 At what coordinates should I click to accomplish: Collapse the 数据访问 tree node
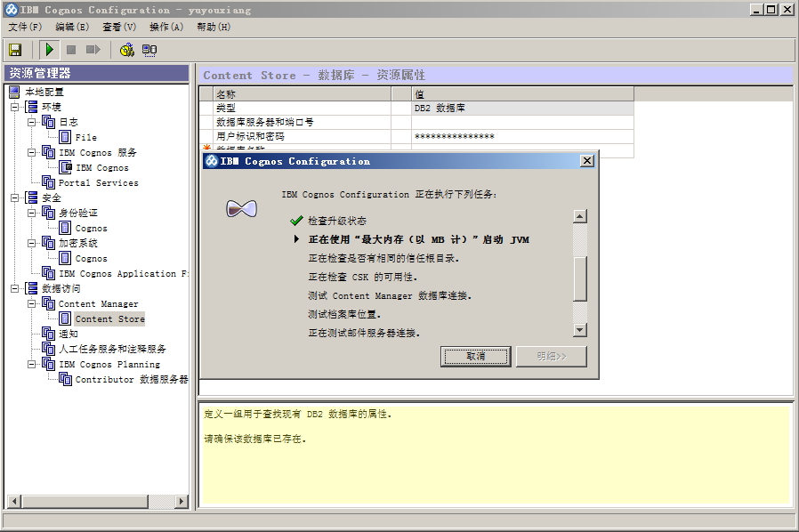click(x=15, y=288)
